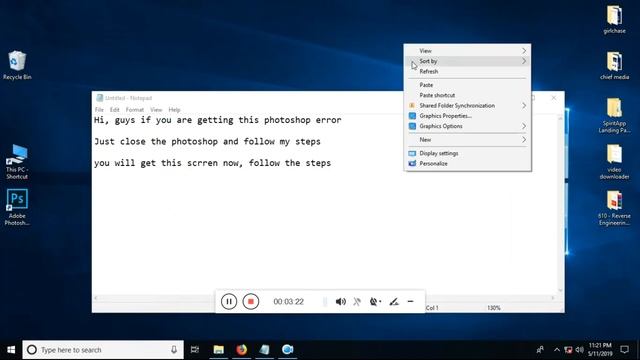Click the Notepad title bar icon

[x=99, y=98]
